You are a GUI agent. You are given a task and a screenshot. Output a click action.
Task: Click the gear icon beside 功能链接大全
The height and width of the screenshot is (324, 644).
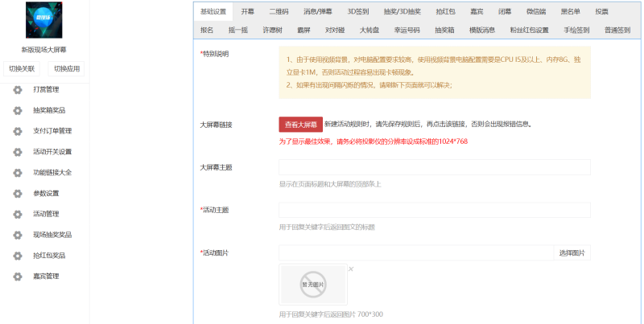[x=17, y=172]
